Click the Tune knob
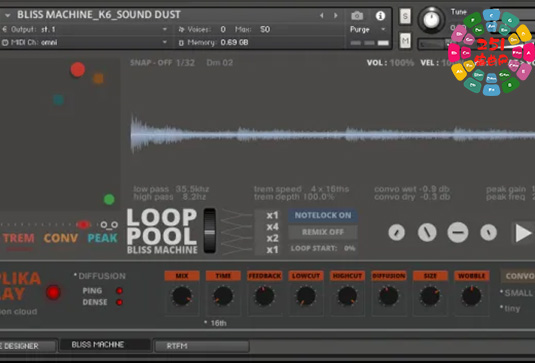 [431, 20]
